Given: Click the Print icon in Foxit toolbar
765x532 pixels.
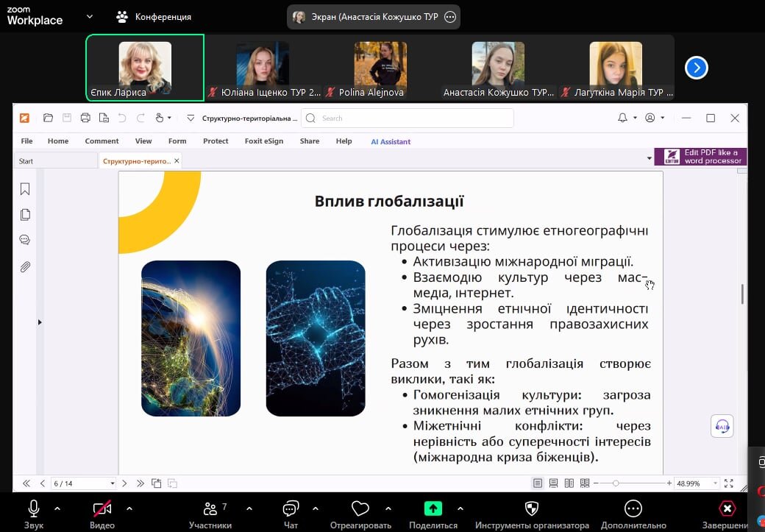Looking at the screenshot, I should click(x=85, y=118).
